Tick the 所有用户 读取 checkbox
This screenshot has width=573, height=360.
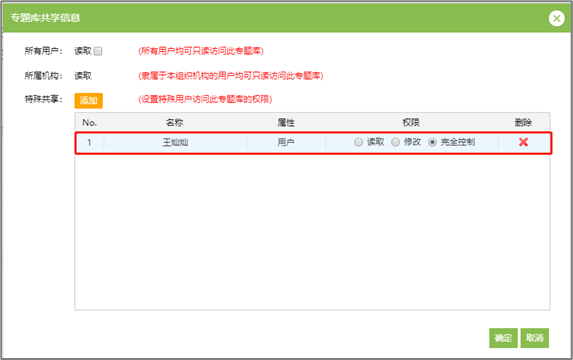[98, 51]
